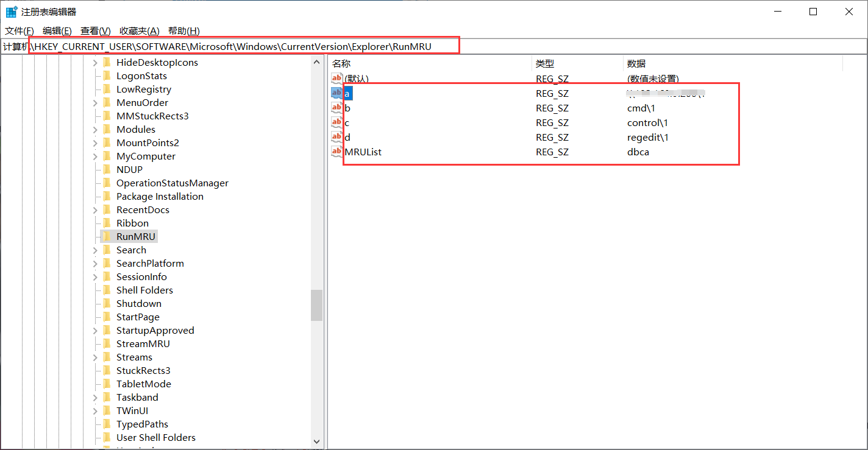Click the Shutdown folder icon

point(107,304)
